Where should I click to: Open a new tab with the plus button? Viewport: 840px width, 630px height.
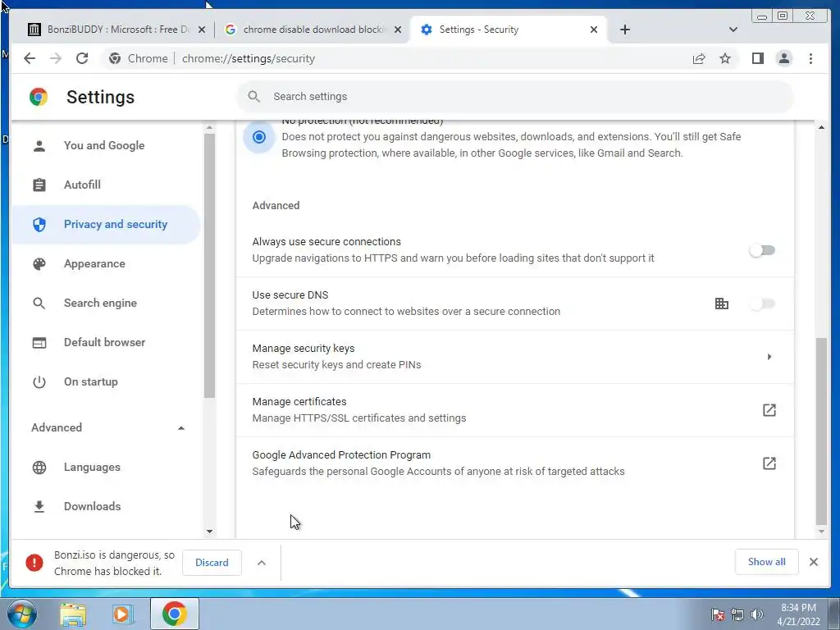624,30
